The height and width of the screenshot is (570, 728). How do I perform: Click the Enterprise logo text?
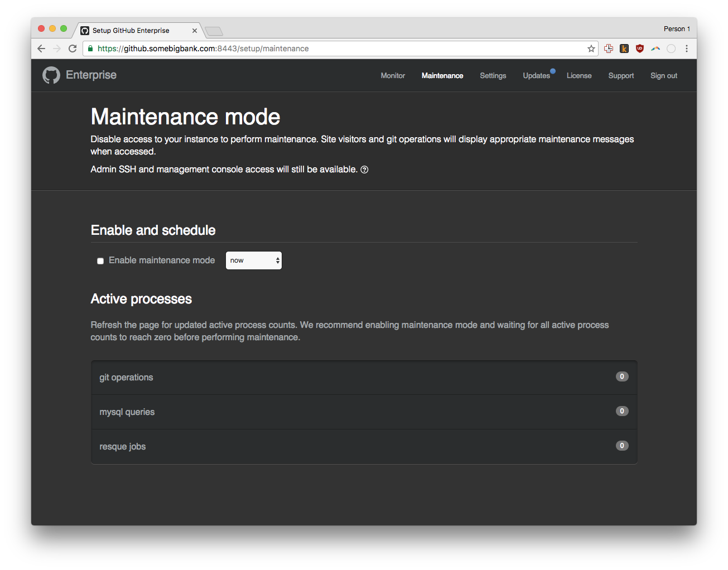[91, 75]
